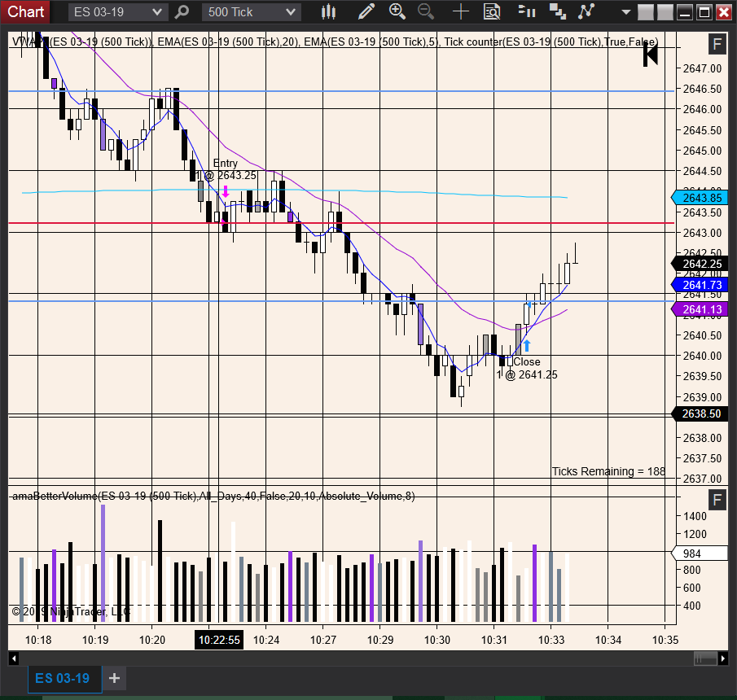The image size is (737, 700).
Task: Toggle the Chart Trader icon
Action: [527, 11]
